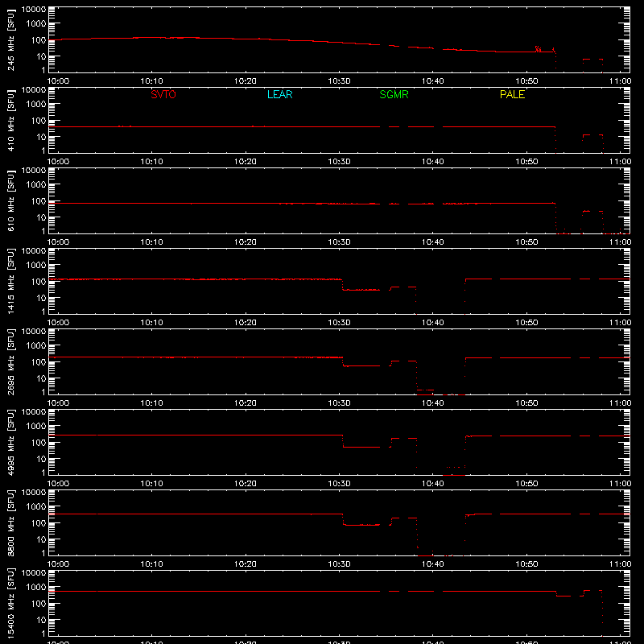Click 10:30 time label below 1415 MHz plot

pos(339,323)
